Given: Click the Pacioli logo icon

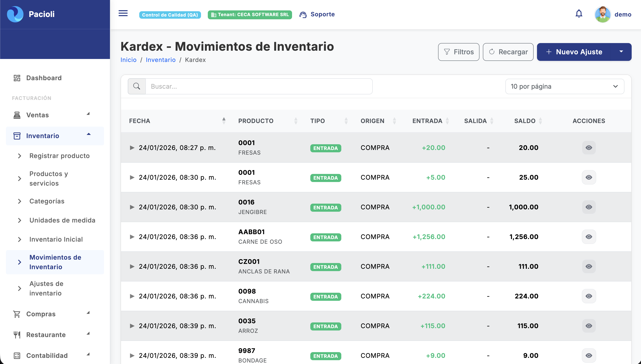Looking at the screenshot, I should 16,14.
